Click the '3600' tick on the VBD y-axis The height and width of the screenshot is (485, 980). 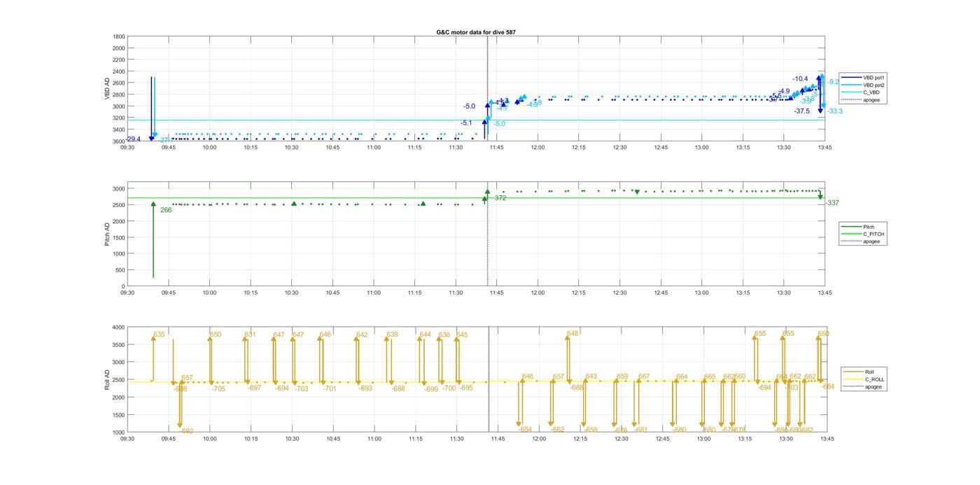click(x=119, y=141)
